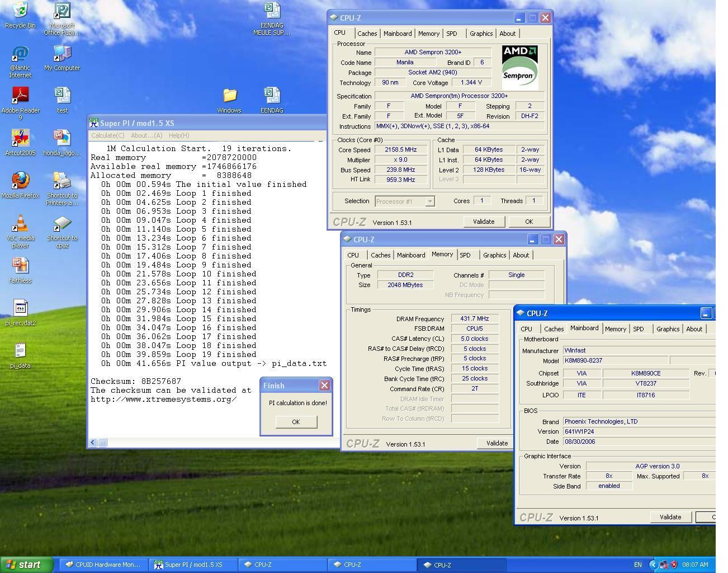Open About tab in top CPU-Z window

pyautogui.click(x=507, y=34)
